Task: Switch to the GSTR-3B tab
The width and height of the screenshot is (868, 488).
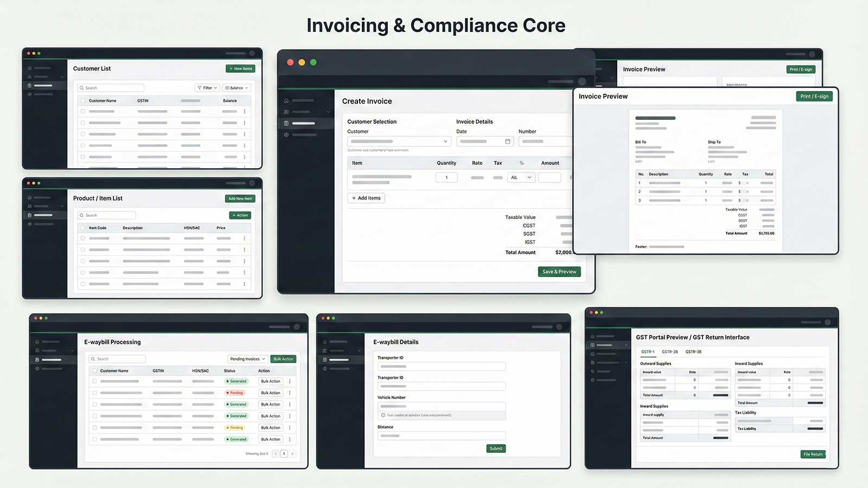Action: [x=670, y=351]
